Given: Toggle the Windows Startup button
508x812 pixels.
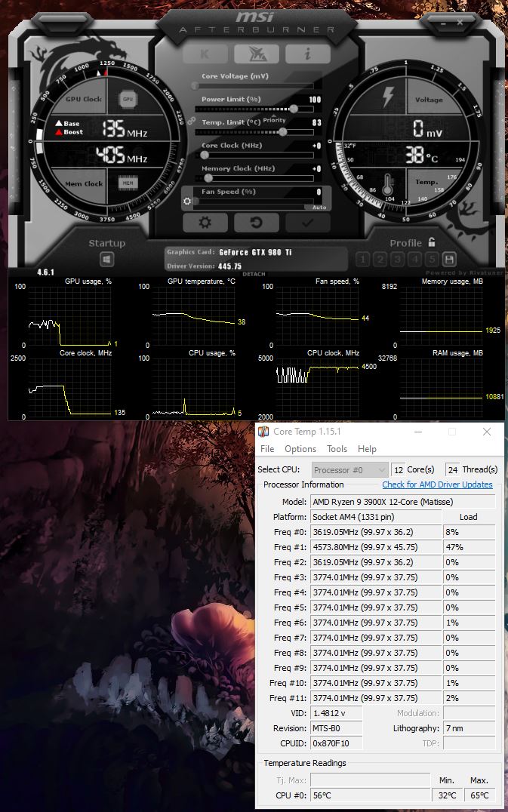Looking at the screenshot, I should [107, 260].
